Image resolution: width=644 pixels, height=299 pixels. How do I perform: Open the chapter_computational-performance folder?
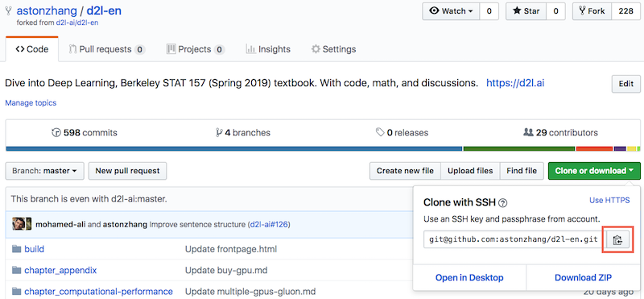pos(98,292)
